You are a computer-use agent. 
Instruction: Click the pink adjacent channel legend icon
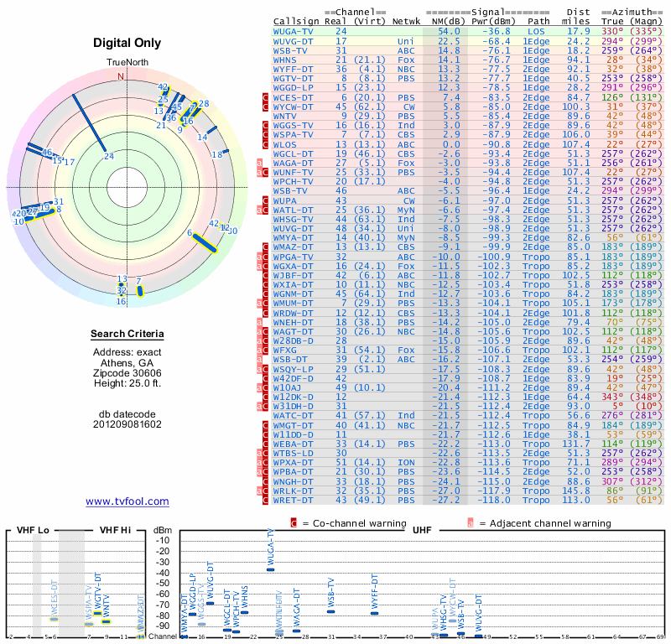click(x=471, y=523)
